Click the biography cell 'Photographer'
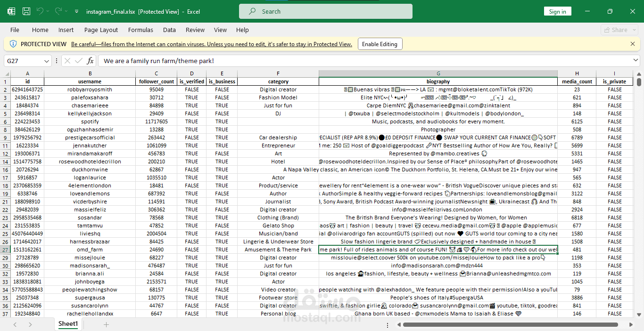Image resolution: width=644 pixels, height=331 pixels. coord(438,129)
